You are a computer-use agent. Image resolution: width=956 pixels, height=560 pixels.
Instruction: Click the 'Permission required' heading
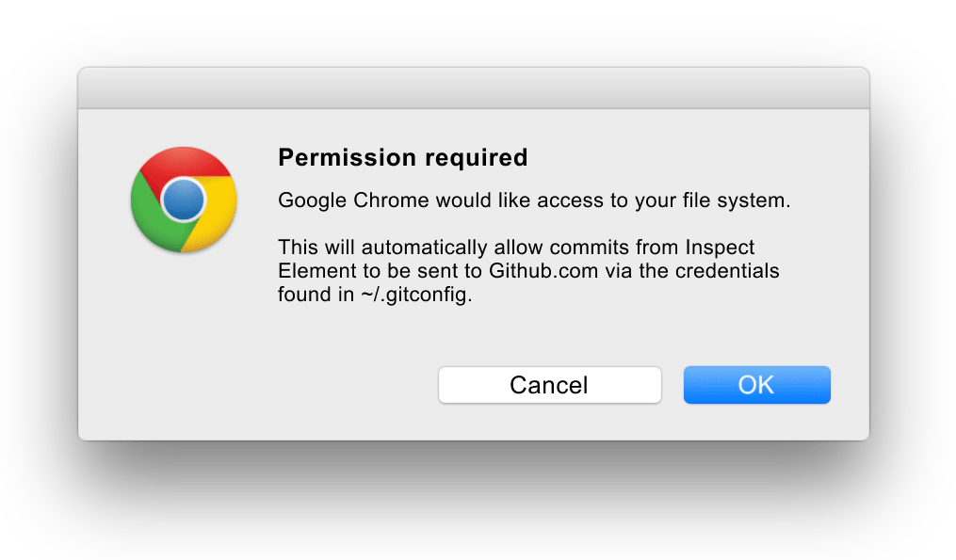point(402,157)
